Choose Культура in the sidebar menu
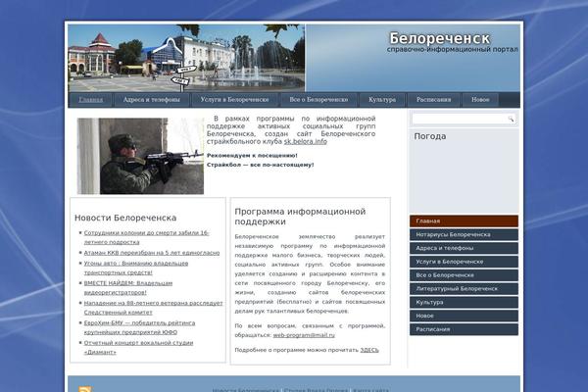The image size is (588, 392). (x=464, y=303)
